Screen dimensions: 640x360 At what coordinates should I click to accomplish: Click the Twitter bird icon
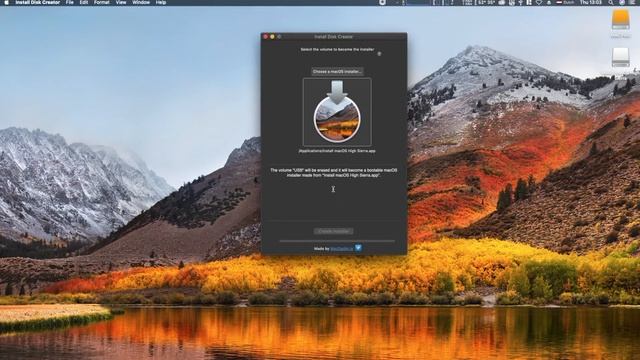pos(358,248)
